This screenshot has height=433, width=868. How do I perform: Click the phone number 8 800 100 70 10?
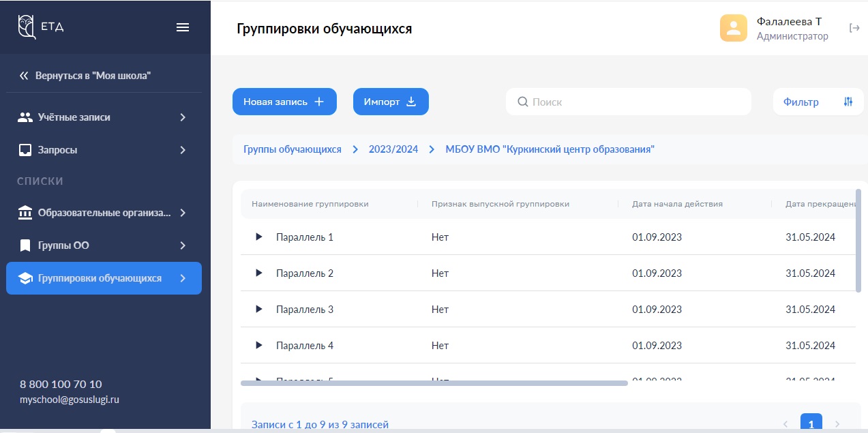pyautogui.click(x=61, y=384)
